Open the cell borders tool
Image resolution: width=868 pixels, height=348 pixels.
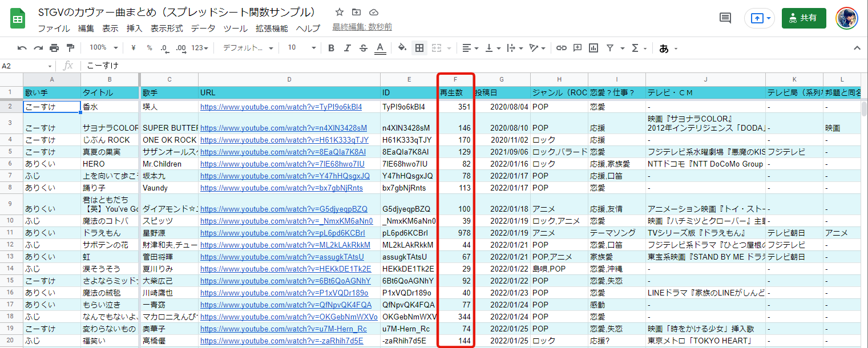[x=419, y=48]
